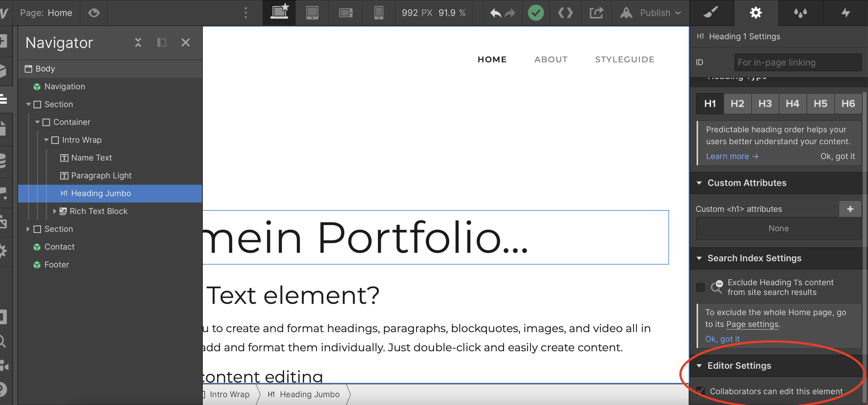Check Exclude Heading 1's content from search results
The height and width of the screenshot is (405, 868).
coord(701,287)
